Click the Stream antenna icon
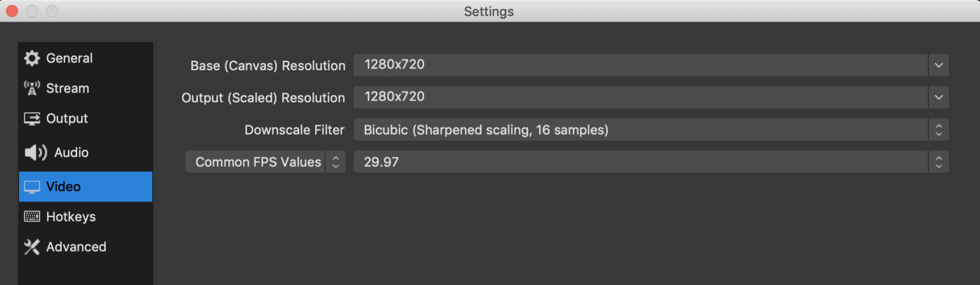 [32, 88]
